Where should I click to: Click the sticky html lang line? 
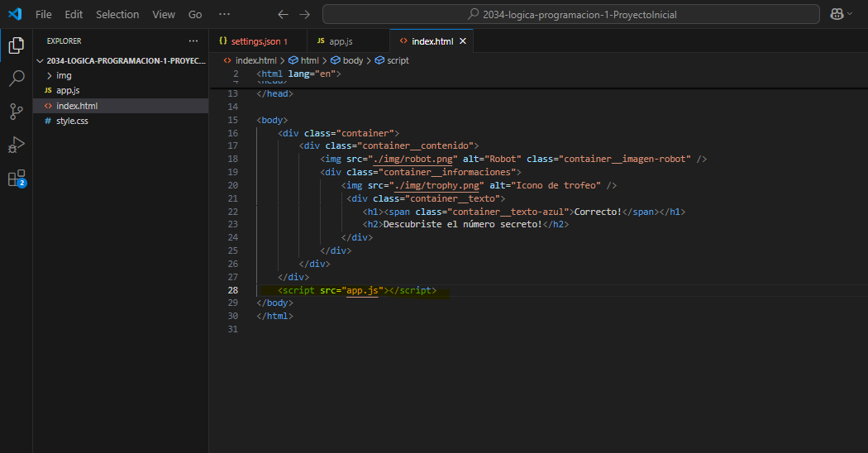pos(299,74)
